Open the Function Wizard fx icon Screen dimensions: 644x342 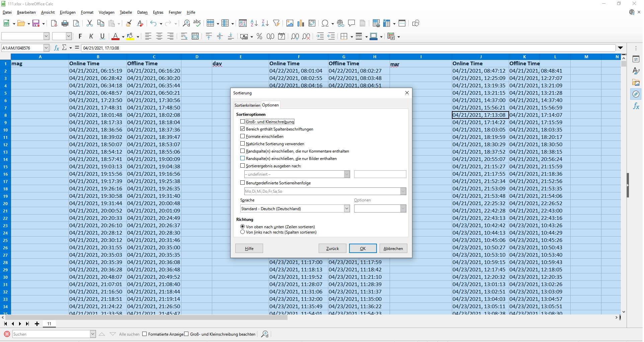[x=57, y=48]
